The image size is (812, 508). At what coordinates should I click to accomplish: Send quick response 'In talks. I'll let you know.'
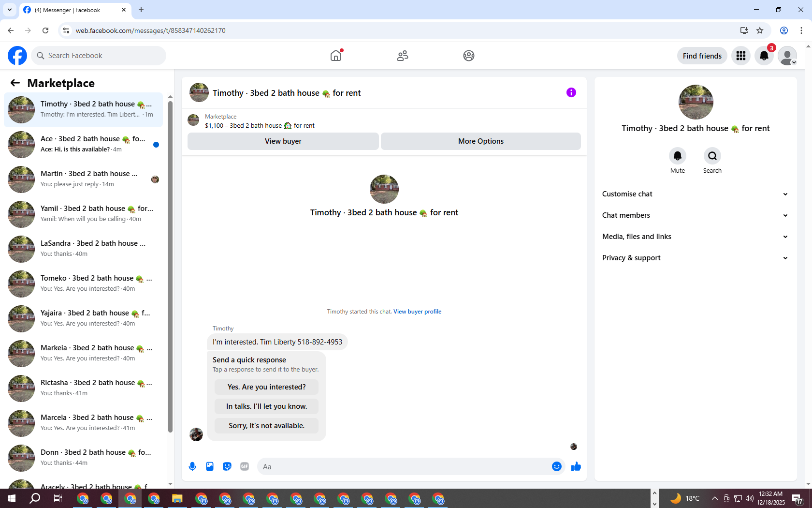pyautogui.click(x=267, y=406)
